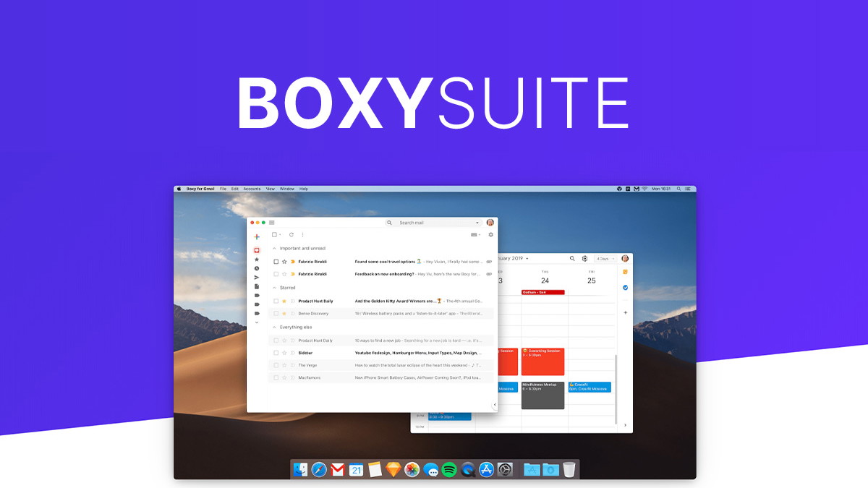Tick the checkbox for the Sidebar email
This screenshot has height=488, width=868.
point(276,353)
